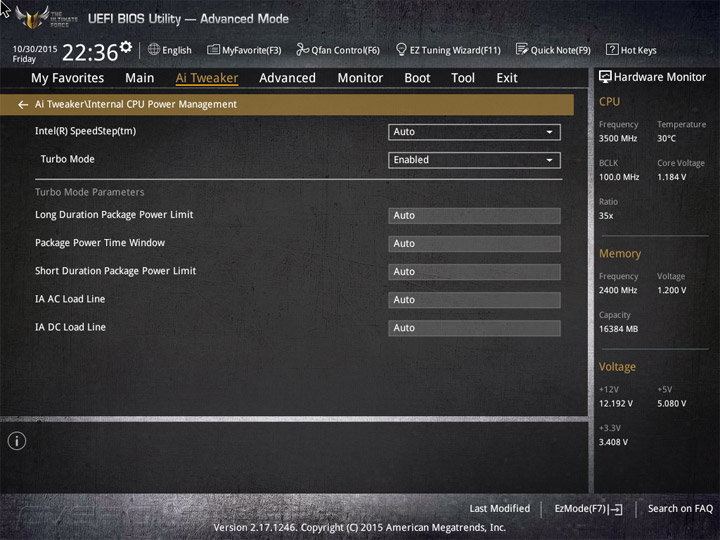Click +5V value 5.080 V
The image size is (720, 540).
click(x=671, y=404)
